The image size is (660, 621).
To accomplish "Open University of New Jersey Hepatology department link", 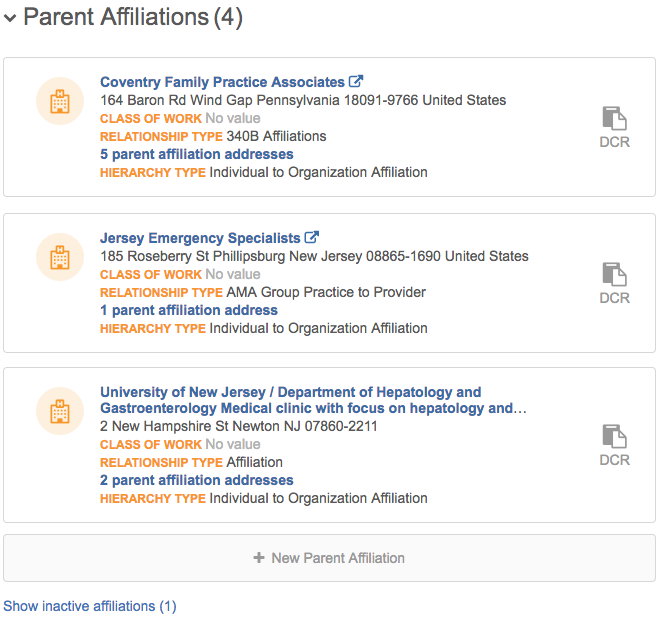I will click(313, 400).
